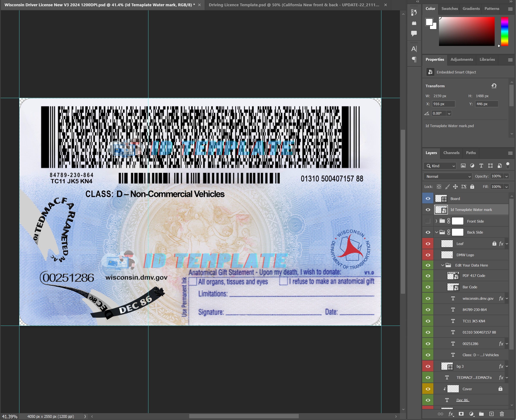Show the hidden Front Side group
This screenshot has width=516, height=420.
[x=428, y=221]
